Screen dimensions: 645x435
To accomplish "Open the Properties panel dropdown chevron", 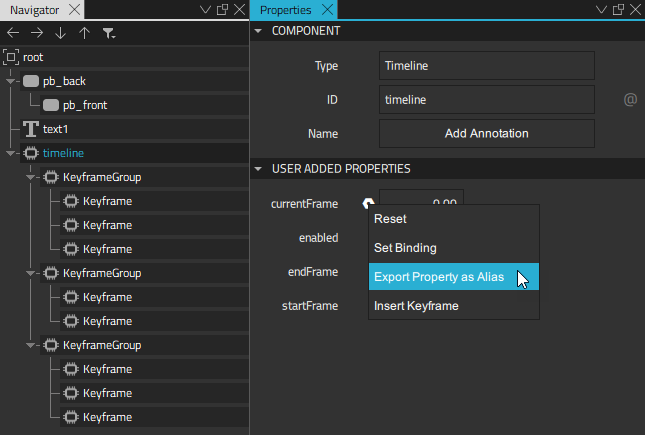I will click(x=601, y=9).
